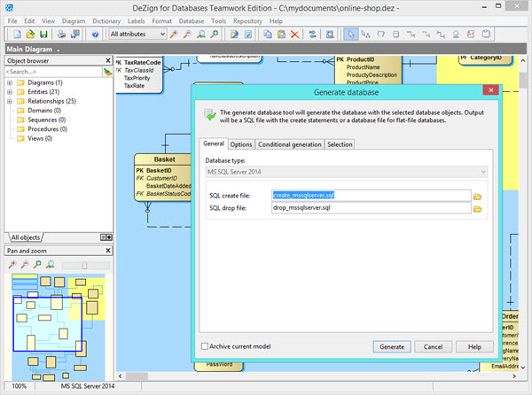Switch to the Options tab
Viewport: 532px width, 395px height.
(241, 144)
